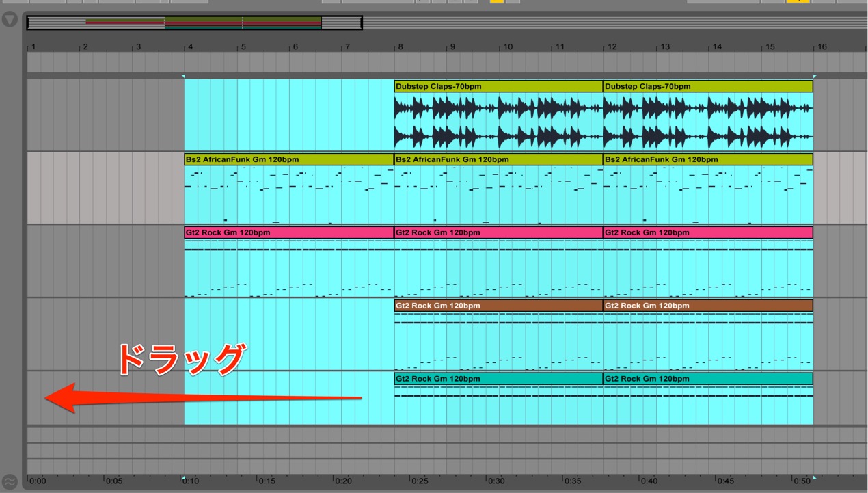The height and width of the screenshot is (493, 868).
Task: Click the loop end marker at bar 16
Action: point(814,76)
